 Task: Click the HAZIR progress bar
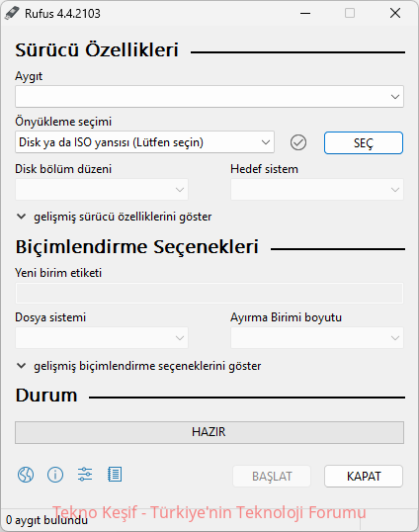209,432
